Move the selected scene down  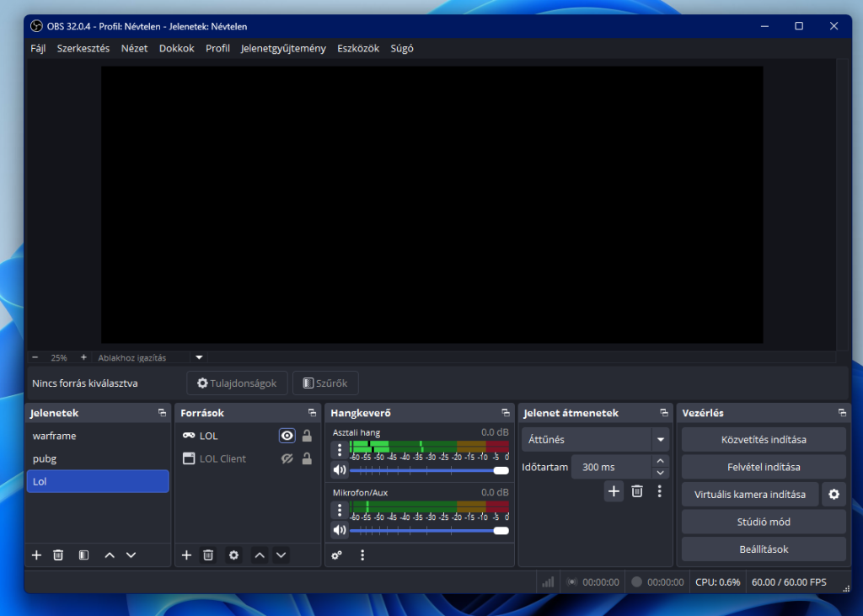pyautogui.click(x=131, y=554)
